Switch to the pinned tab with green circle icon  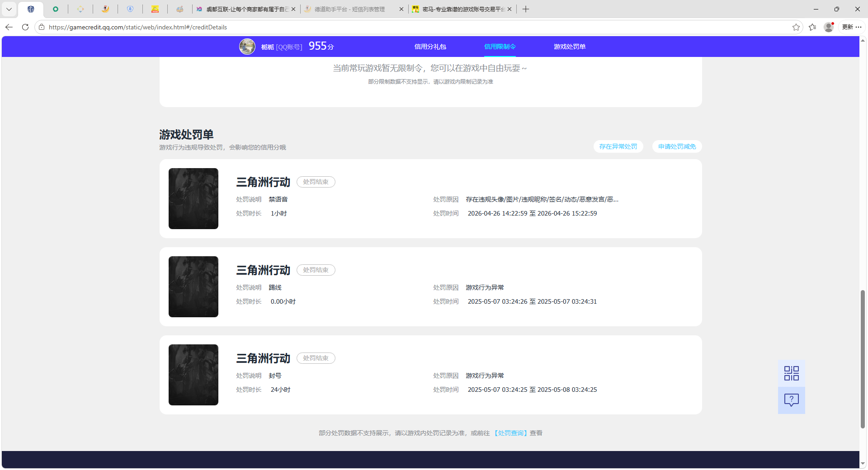click(56, 9)
